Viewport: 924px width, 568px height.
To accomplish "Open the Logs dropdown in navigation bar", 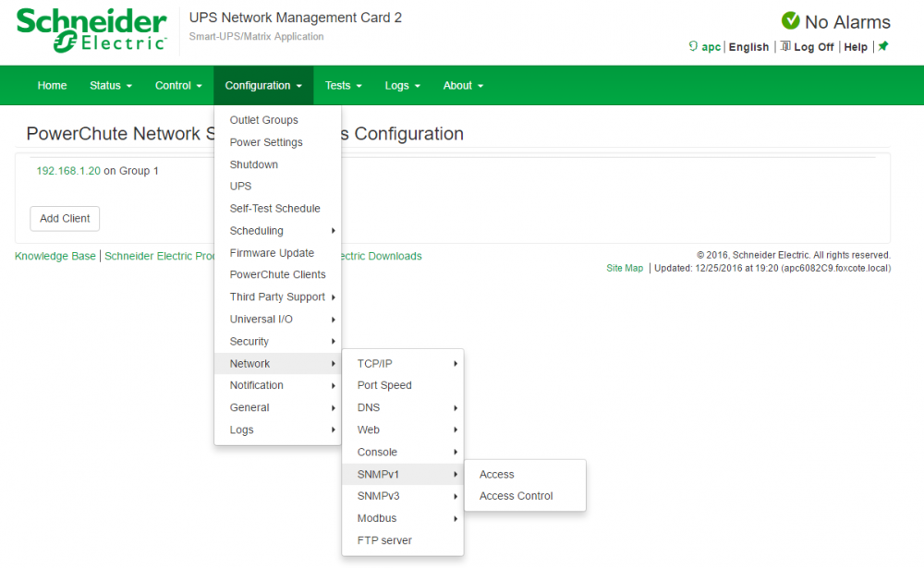I will 403,86.
